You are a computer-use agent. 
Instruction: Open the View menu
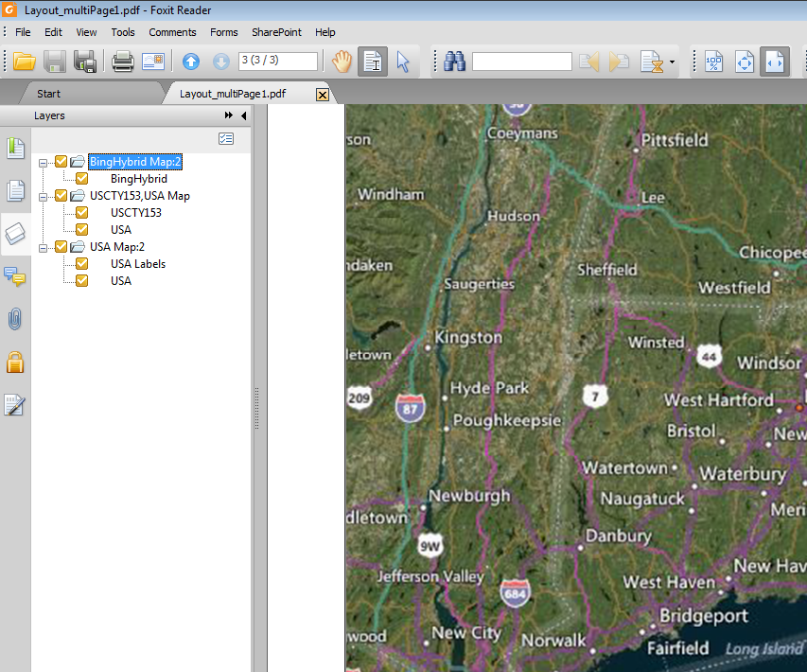click(86, 32)
